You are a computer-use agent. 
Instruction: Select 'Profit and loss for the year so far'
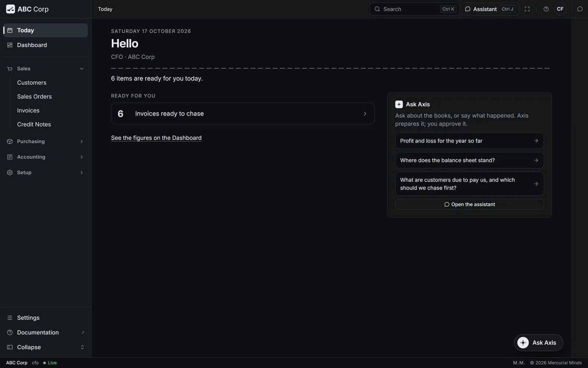tap(469, 141)
